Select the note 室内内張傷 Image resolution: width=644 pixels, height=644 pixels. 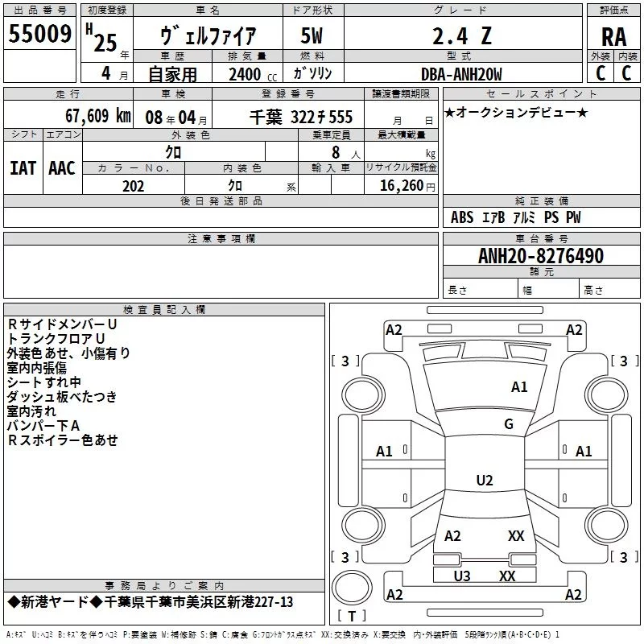[x=36, y=368]
